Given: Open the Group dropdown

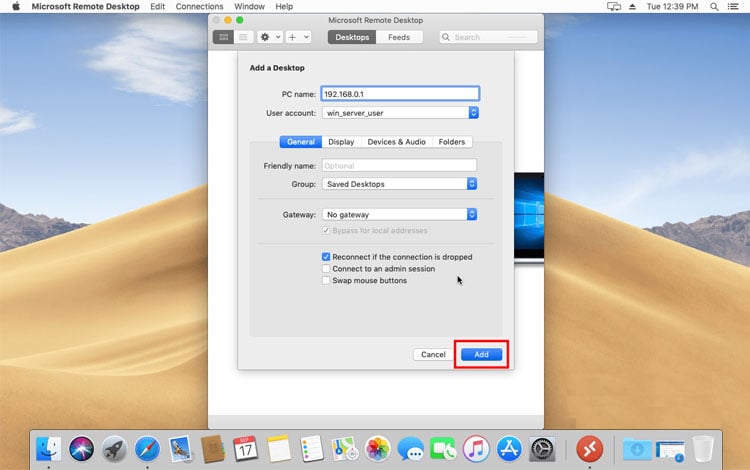Looking at the screenshot, I should click(399, 184).
